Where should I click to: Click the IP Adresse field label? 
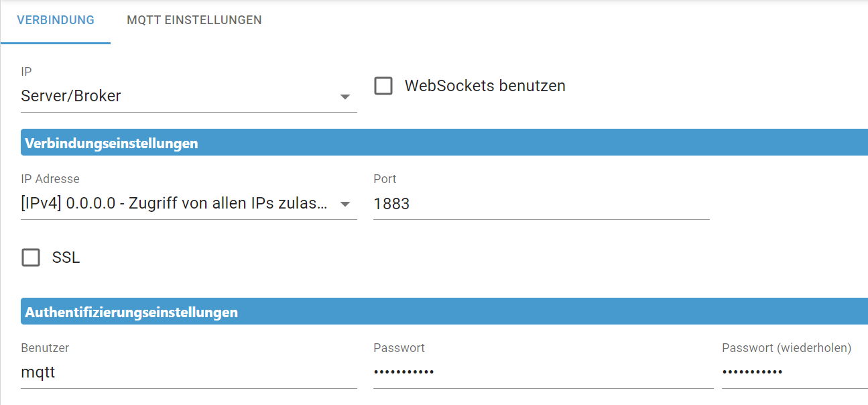(x=50, y=179)
